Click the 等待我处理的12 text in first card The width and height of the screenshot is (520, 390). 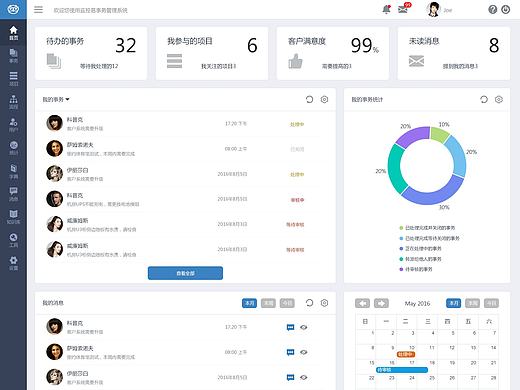point(99,66)
